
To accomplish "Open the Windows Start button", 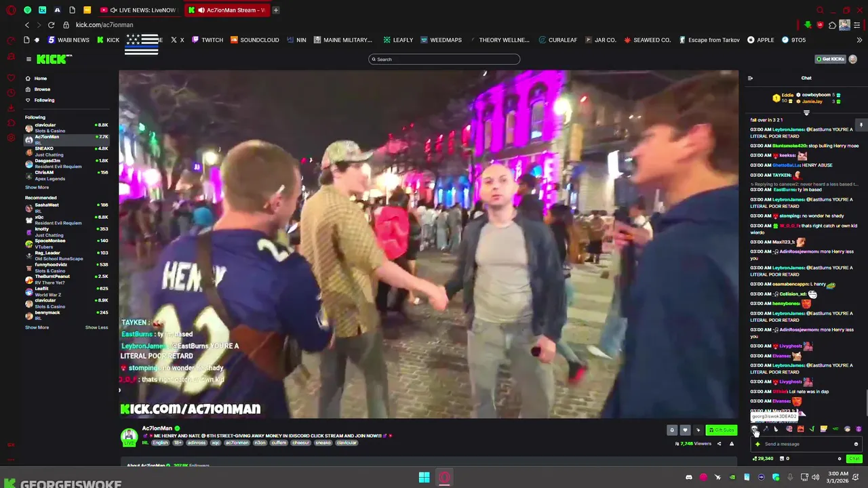I will (424, 477).
